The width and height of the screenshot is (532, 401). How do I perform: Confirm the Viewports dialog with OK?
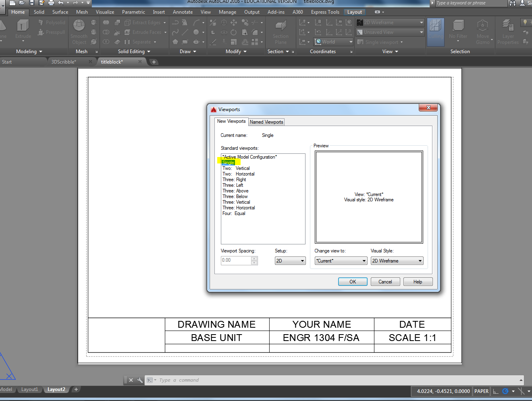352,281
